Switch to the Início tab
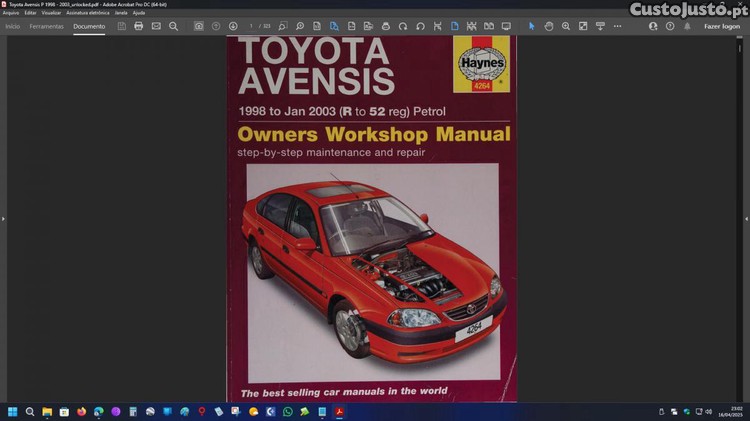 pyautogui.click(x=13, y=26)
